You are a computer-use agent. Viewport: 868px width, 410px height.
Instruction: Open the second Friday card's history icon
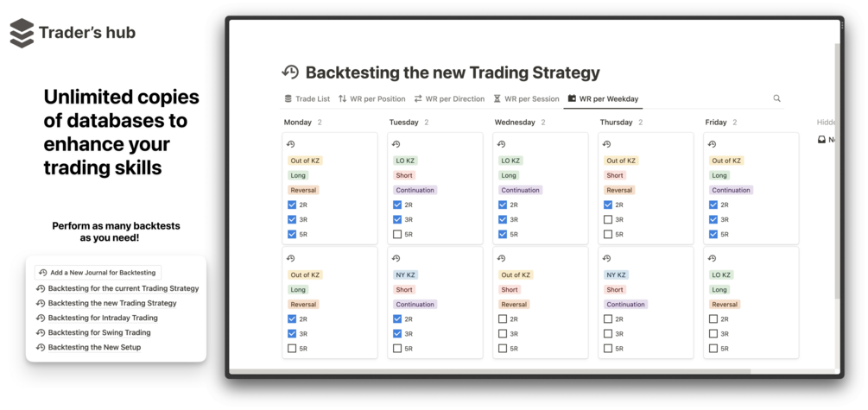[713, 258]
